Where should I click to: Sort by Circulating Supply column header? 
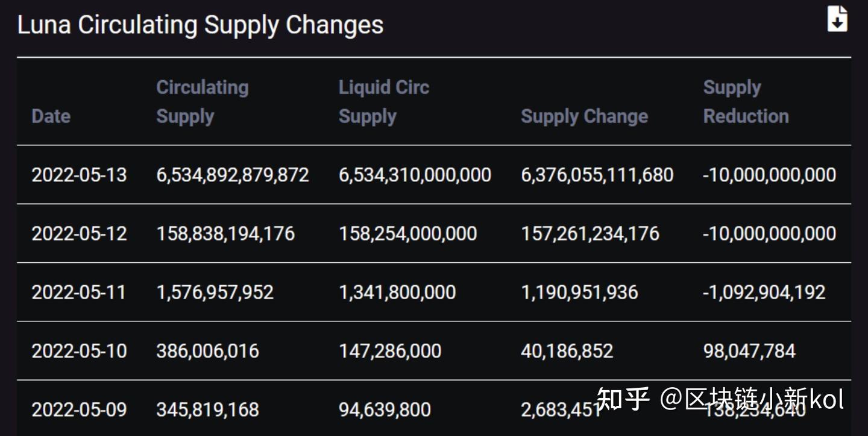(x=202, y=101)
